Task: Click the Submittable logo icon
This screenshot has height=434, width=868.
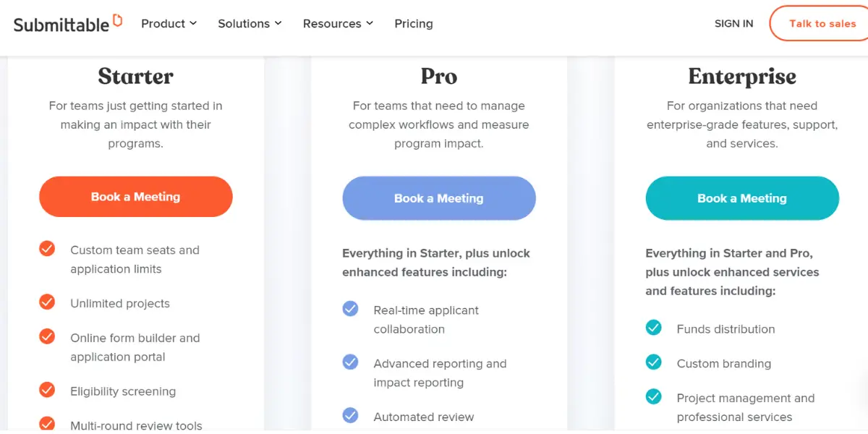Action: click(x=118, y=20)
